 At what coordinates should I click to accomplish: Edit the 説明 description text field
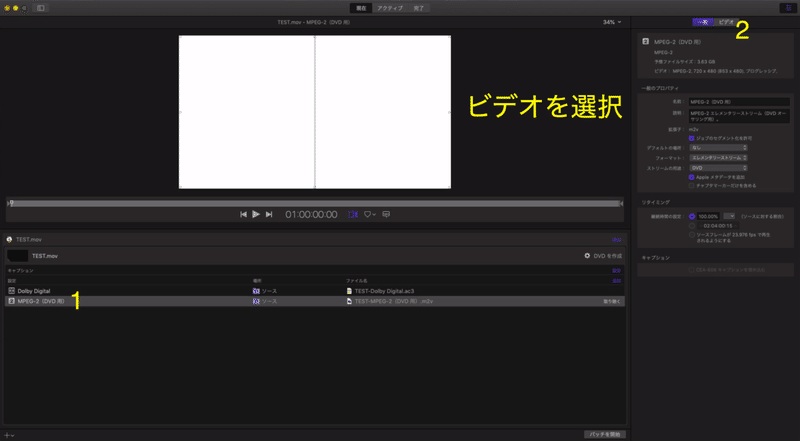click(739, 115)
